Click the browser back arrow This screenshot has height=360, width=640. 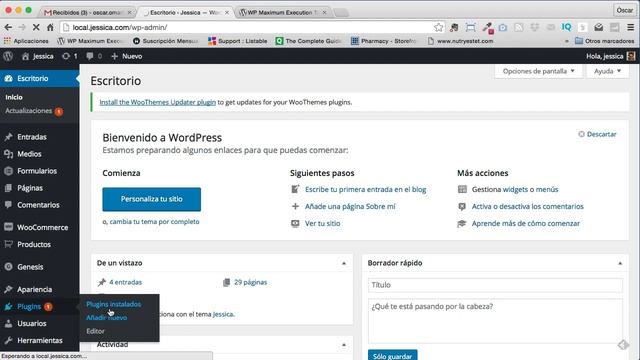click(8, 27)
